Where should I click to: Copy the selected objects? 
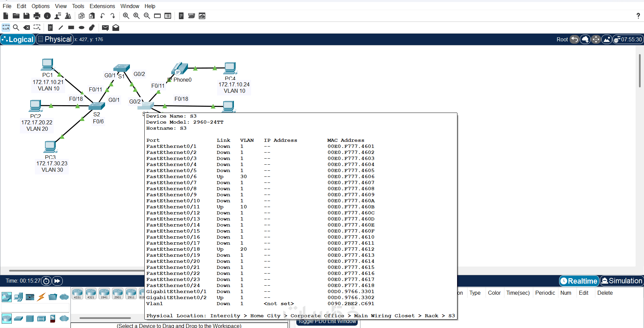pos(81,16)
